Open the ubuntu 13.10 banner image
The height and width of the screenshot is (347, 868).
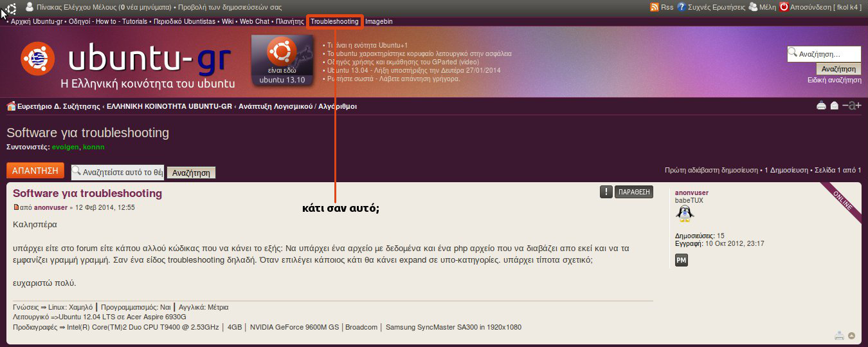click(x=282, y=61)
